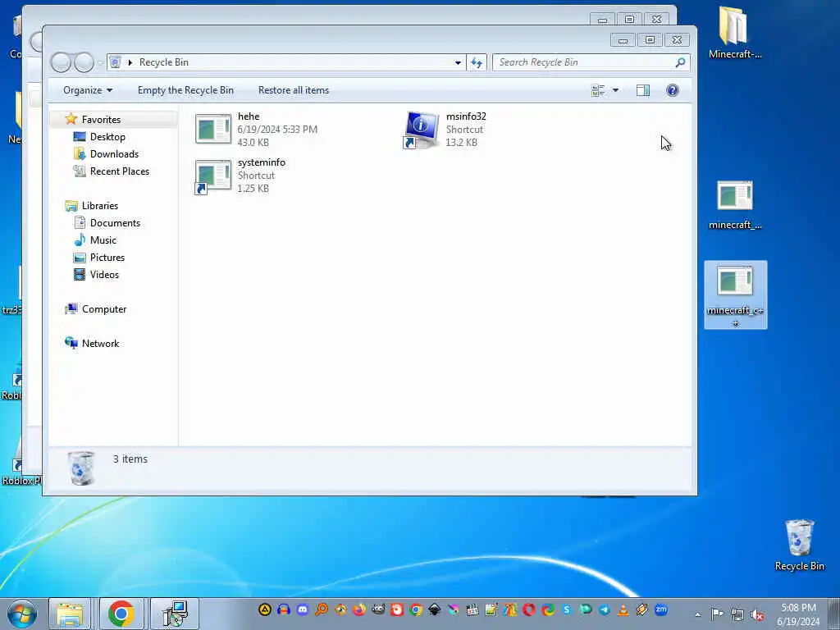Open Inkscape from the taskbar
Image resolution: width=840 pixels, height=630 pixels.
(435, 609)
